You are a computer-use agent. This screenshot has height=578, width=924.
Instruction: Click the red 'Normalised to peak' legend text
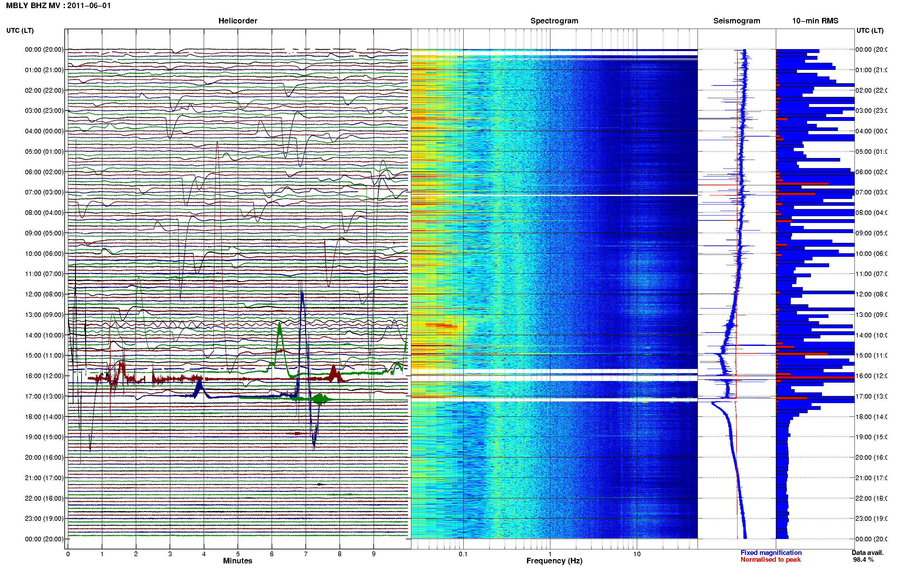(770, 560)
